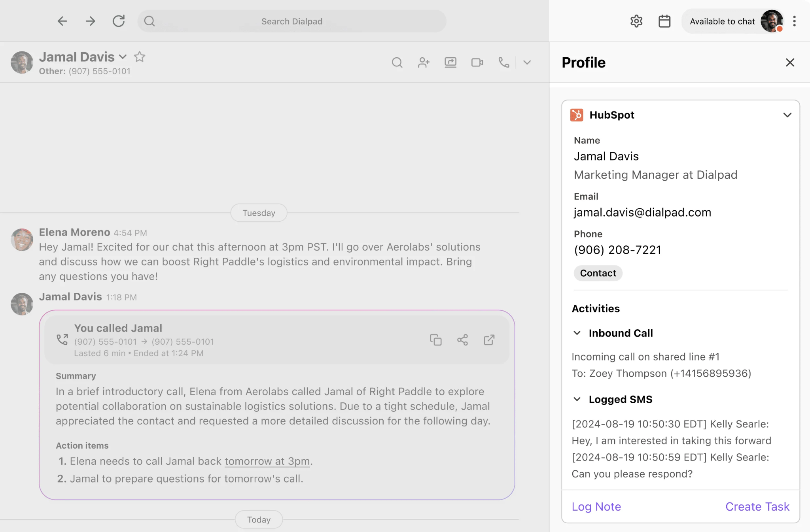Start a video call with Jamal

(x=477, y=62)
